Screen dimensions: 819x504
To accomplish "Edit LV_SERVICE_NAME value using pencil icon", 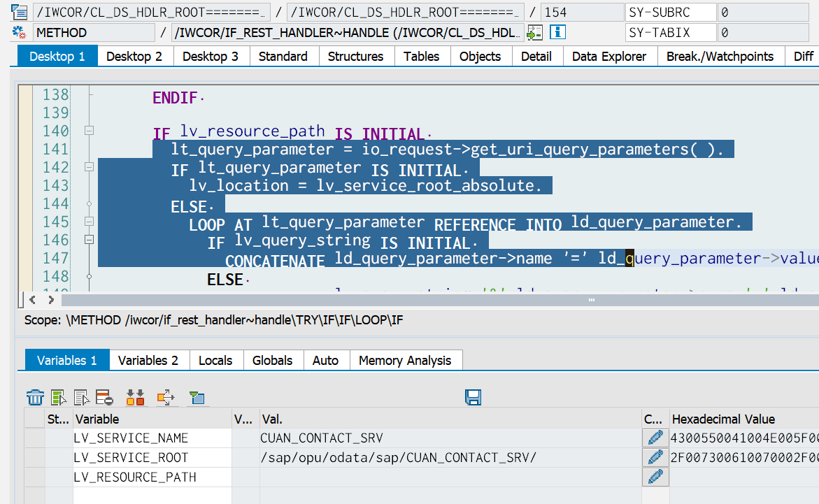I will tap(655, 438).
